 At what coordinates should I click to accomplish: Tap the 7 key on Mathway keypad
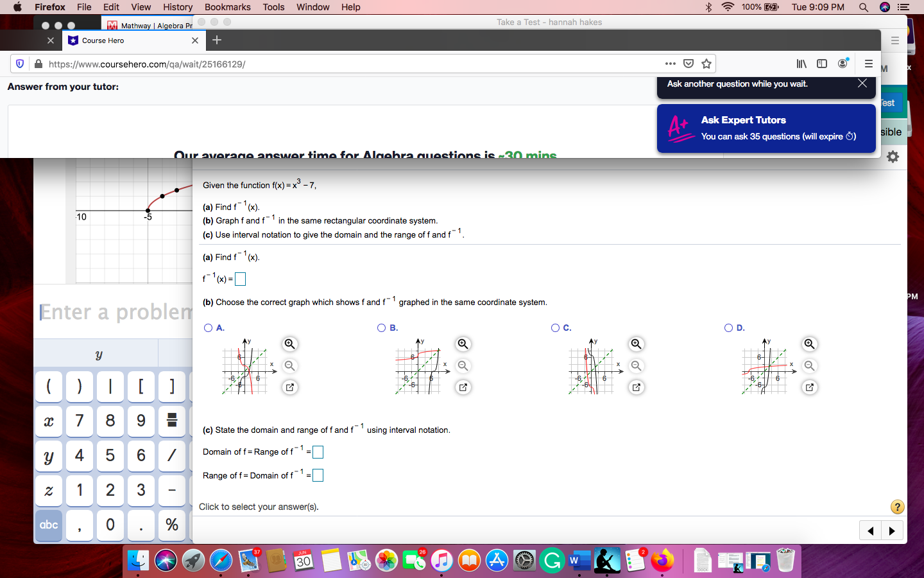tap(80, 421)
